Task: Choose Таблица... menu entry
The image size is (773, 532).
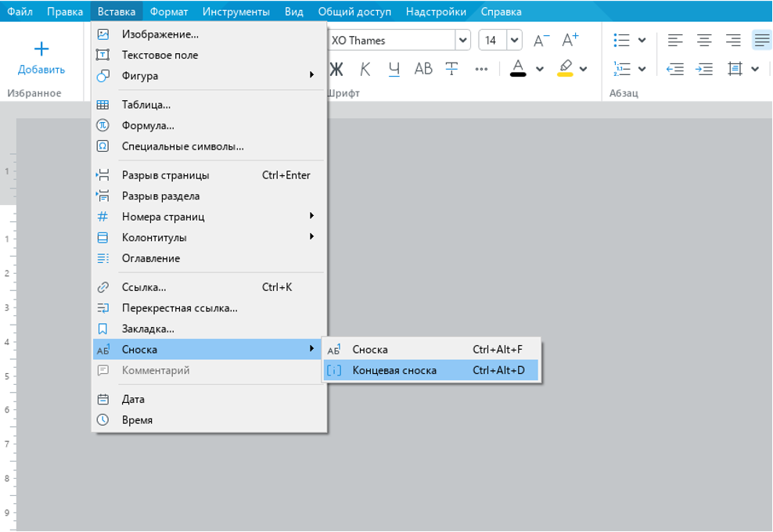Action: [x=209, y=105]
